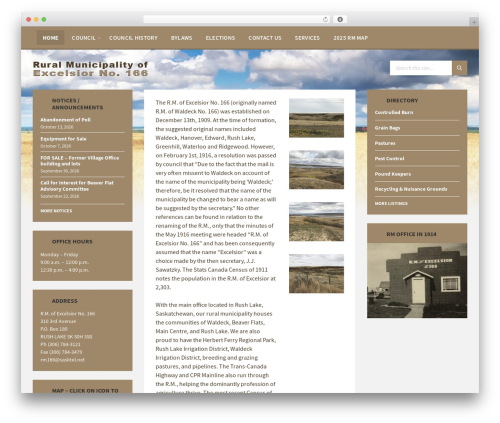Open the Controlled Burn directory listing
Screen dimensions: 500x423
click(x=394, y=112)
